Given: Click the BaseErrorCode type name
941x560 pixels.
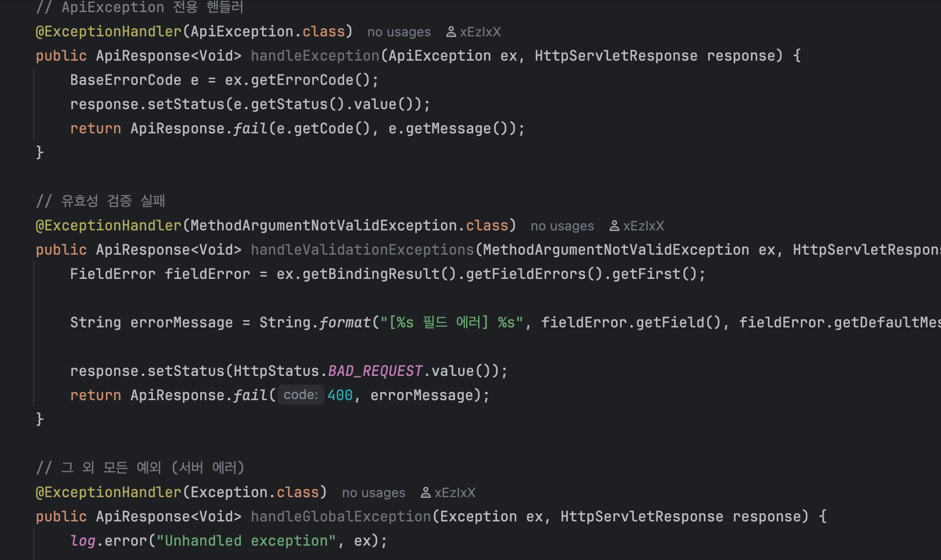Looking at the screenshot, I should (126, 80).
